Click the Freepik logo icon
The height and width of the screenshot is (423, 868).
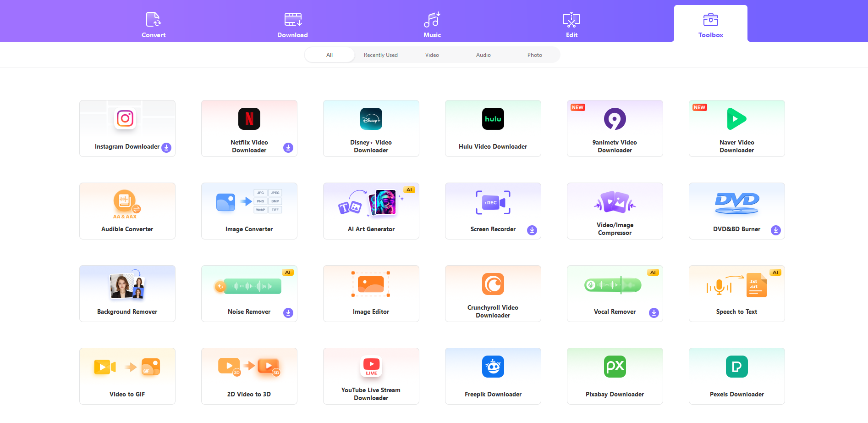493,367
